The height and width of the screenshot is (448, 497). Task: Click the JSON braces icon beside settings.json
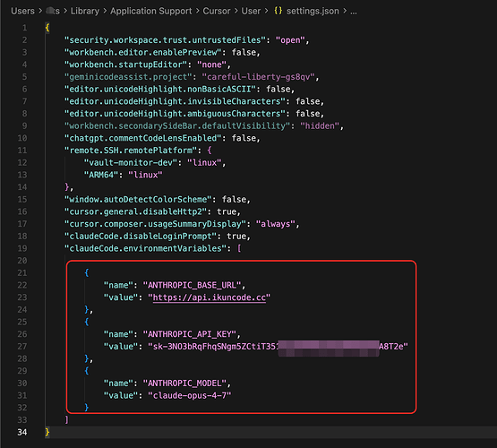coord(278,11)
